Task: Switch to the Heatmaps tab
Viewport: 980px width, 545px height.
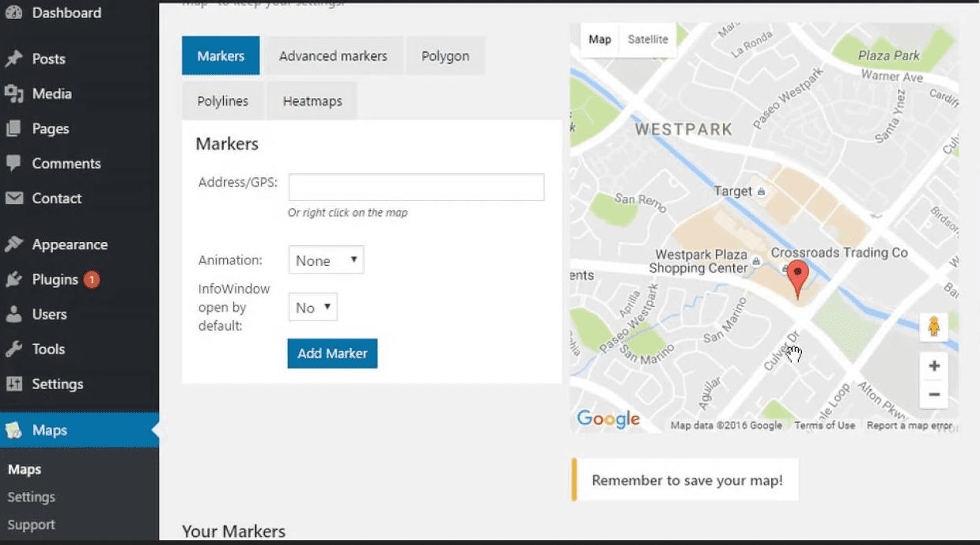Action: pos(312,101)
